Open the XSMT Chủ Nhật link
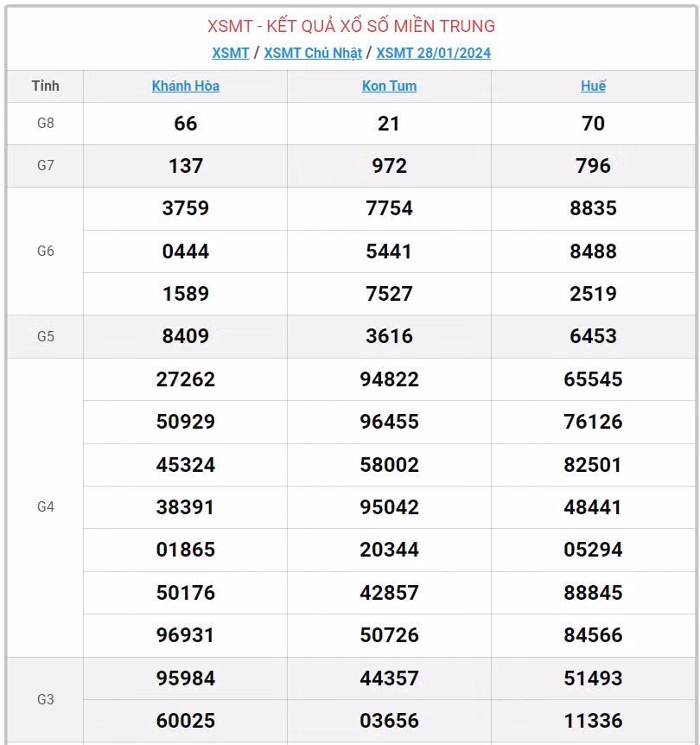The image size is (700, 745). (313, 53)
